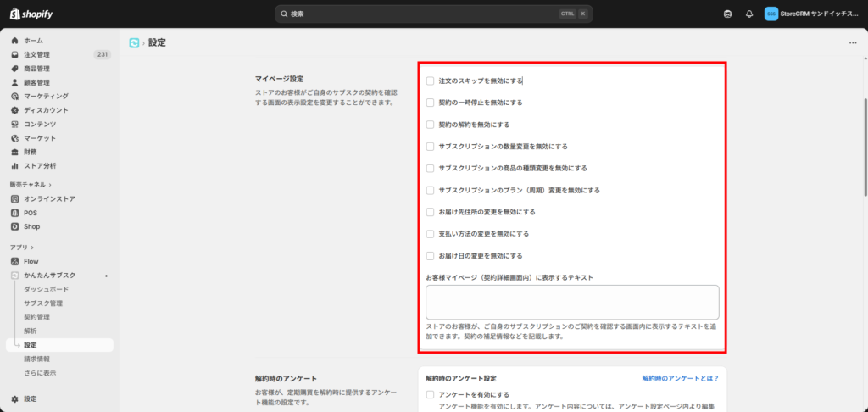Click さらに表示 to show more
Screen dimensions: 868x412
point(40,373)
